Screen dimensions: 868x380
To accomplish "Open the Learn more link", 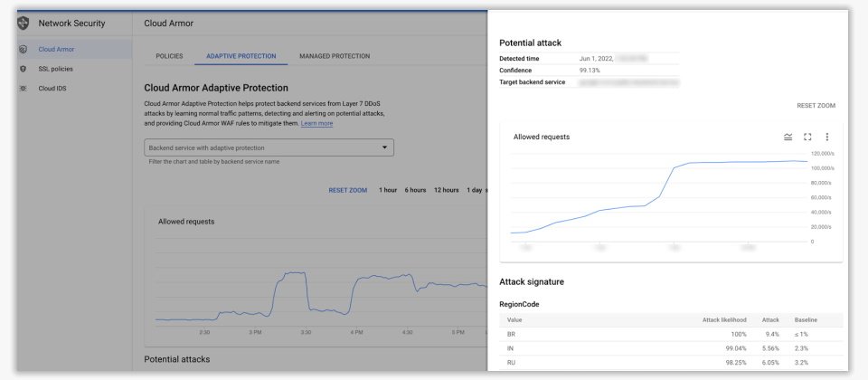I will 316,124.
